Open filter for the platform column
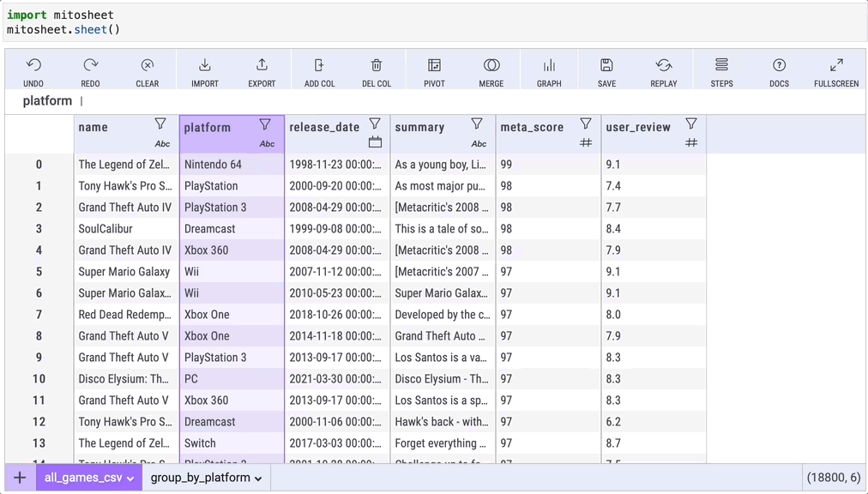This screenshot has width=868, height=494. tap(265, 125)
